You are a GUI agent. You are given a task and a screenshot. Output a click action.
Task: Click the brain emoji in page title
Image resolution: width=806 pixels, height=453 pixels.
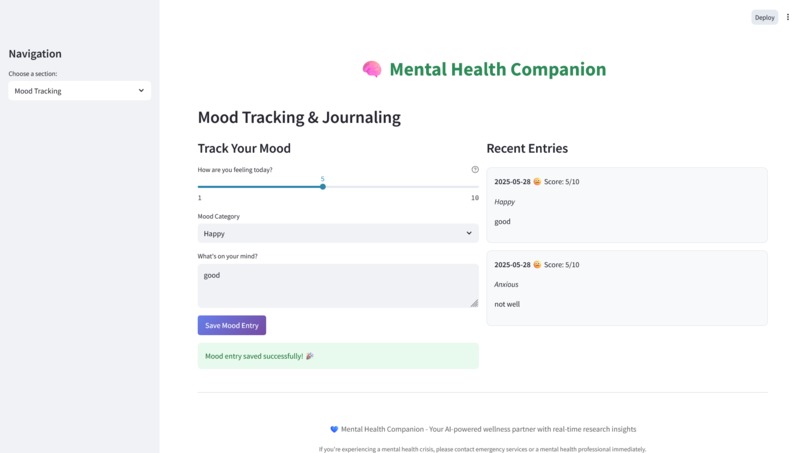click(x=372, y=69)
